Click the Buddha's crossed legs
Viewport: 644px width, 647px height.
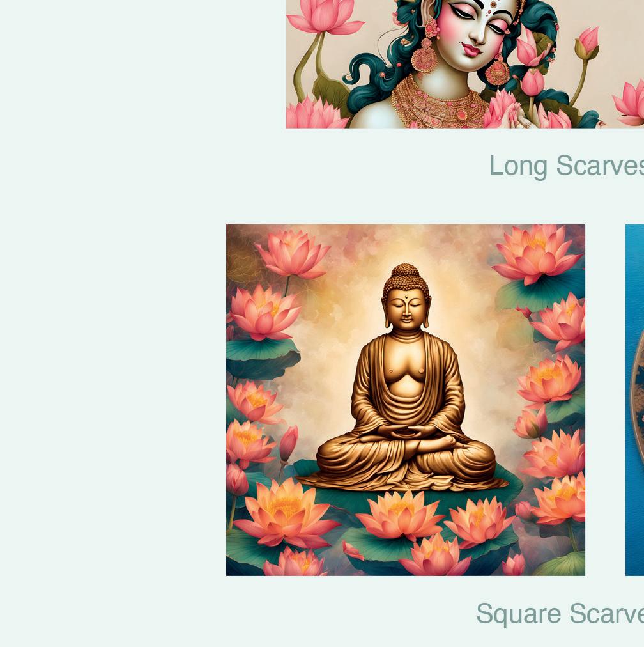tap(406, 458)
